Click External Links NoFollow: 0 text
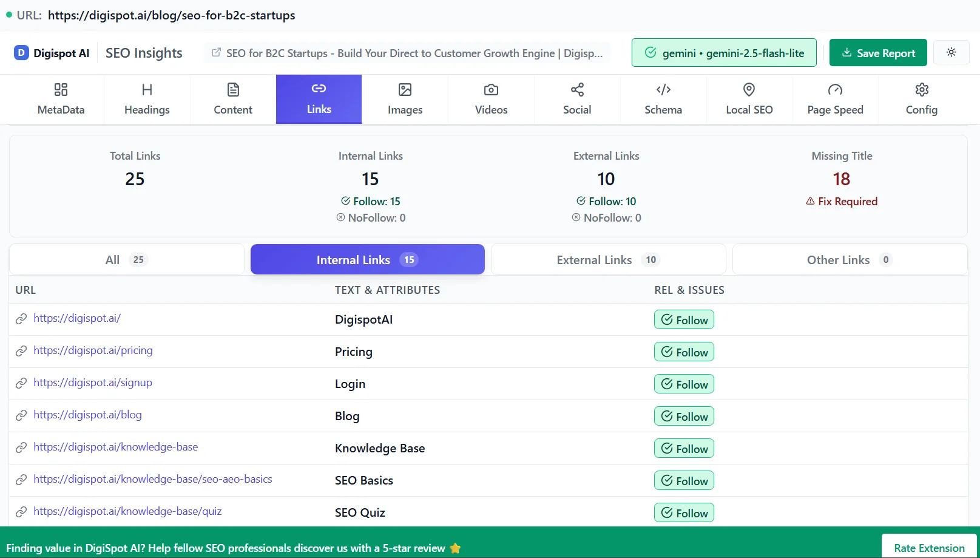The image size is (980, 558). click(x=606, y=218)
